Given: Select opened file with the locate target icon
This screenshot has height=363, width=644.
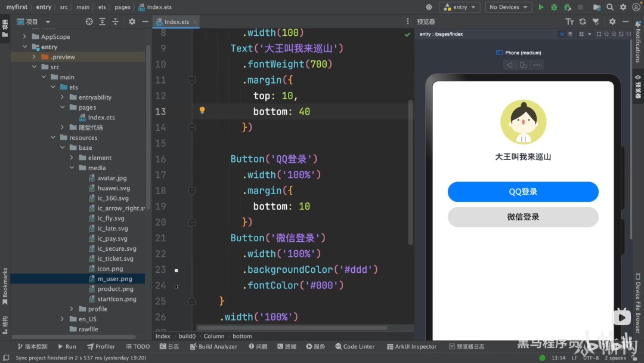Looking at the screenshot, I should pos(89,21).
